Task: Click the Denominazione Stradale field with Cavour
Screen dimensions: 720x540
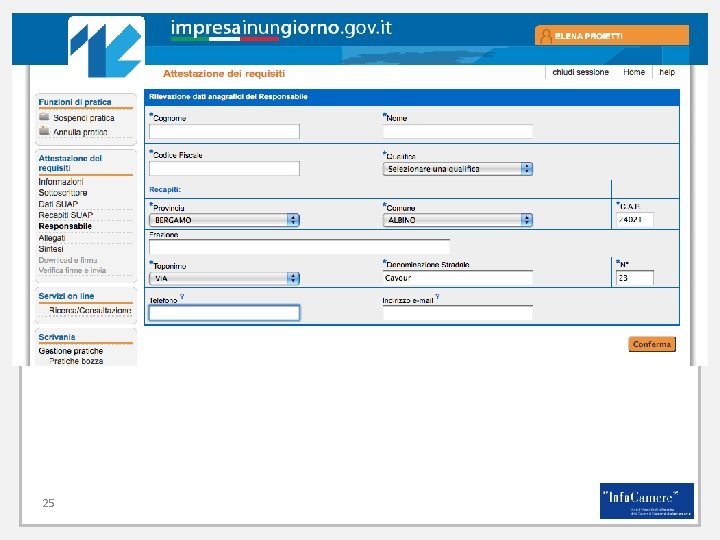Action: [457, 278]
